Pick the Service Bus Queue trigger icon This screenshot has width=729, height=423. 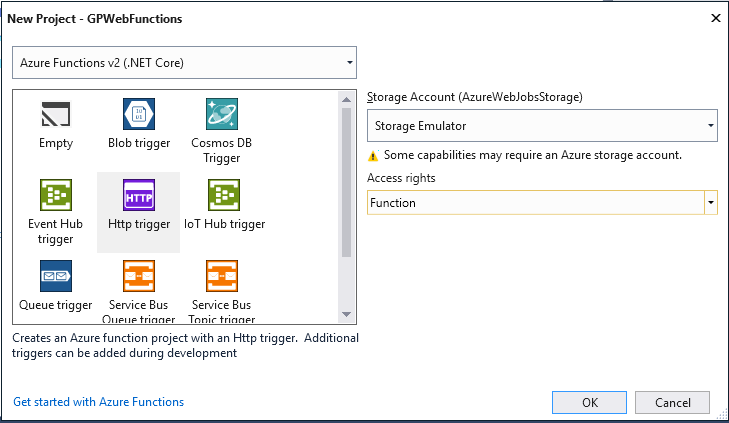[x=139, y=276]
